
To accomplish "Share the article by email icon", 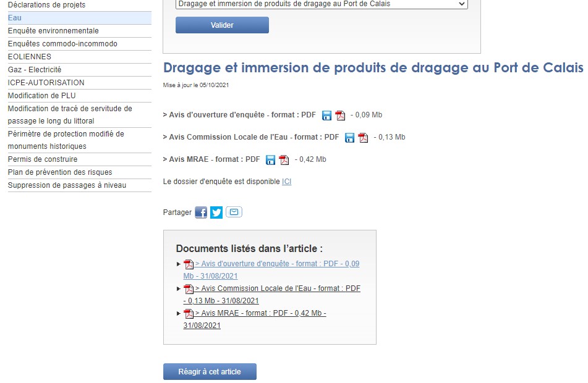I will tap(234, 212).
